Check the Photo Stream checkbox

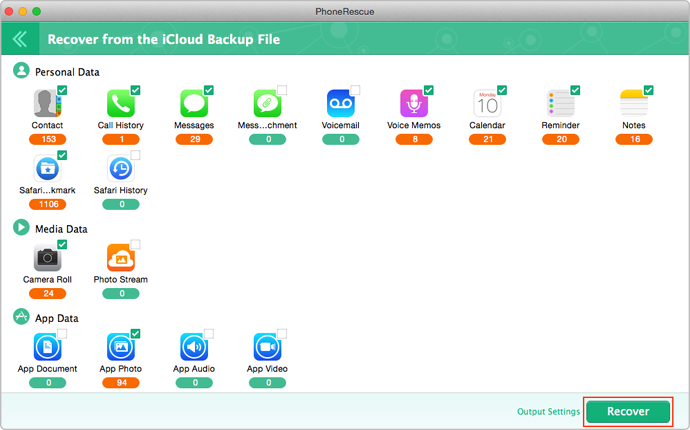[135, 244]
